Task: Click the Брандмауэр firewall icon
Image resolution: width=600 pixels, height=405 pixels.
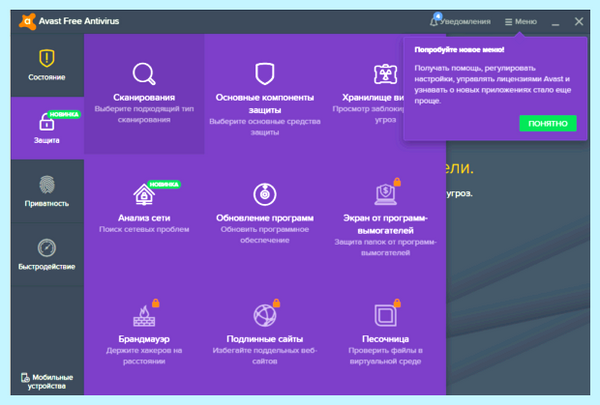Action: [x=144, y=316]
